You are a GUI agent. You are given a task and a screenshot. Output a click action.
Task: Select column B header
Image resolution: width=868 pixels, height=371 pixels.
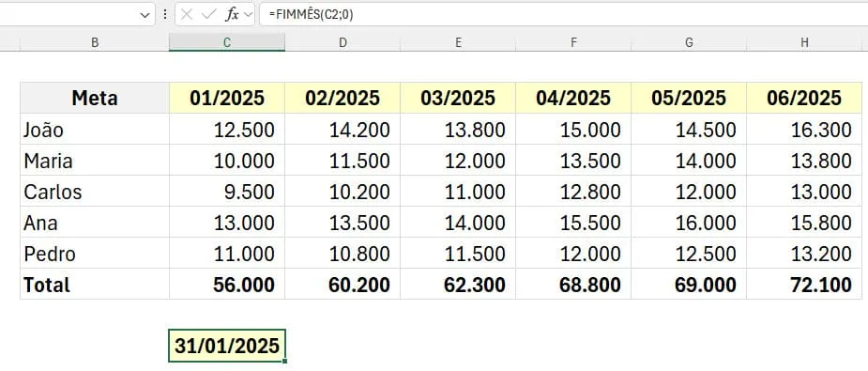pyautogui.click(x=95, y=42)
